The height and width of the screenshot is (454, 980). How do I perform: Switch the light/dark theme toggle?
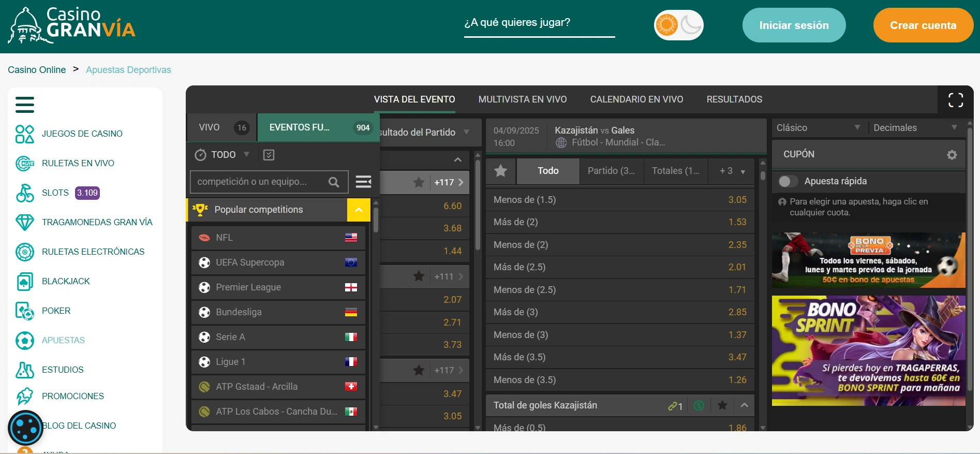(x=678, y=25)
